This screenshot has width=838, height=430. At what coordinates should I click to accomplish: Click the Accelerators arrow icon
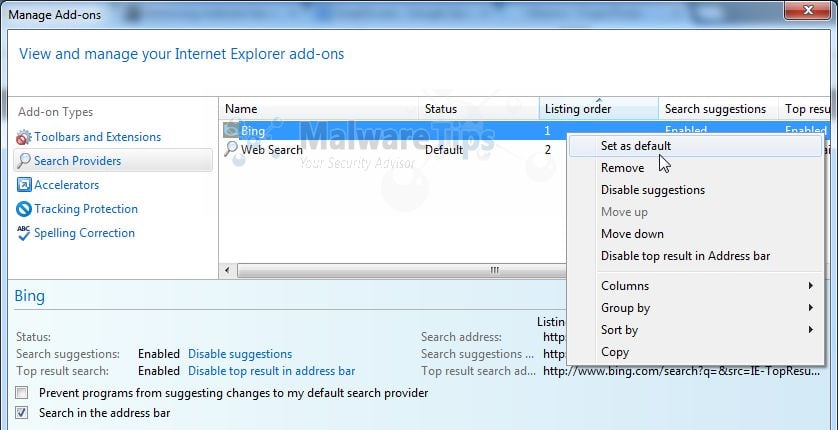(x=24, y=185)
